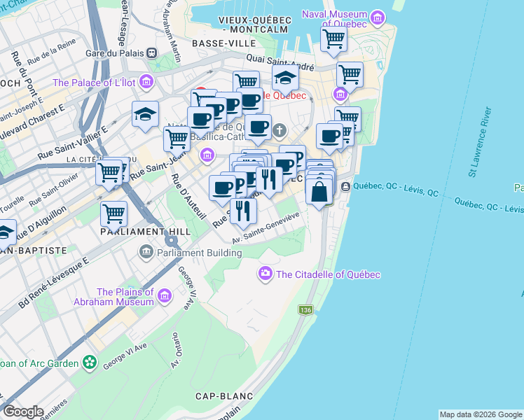Select The Citadelle of Québec camera icon
The height and width of the screenshot is (420, 524).
point(266,274)
